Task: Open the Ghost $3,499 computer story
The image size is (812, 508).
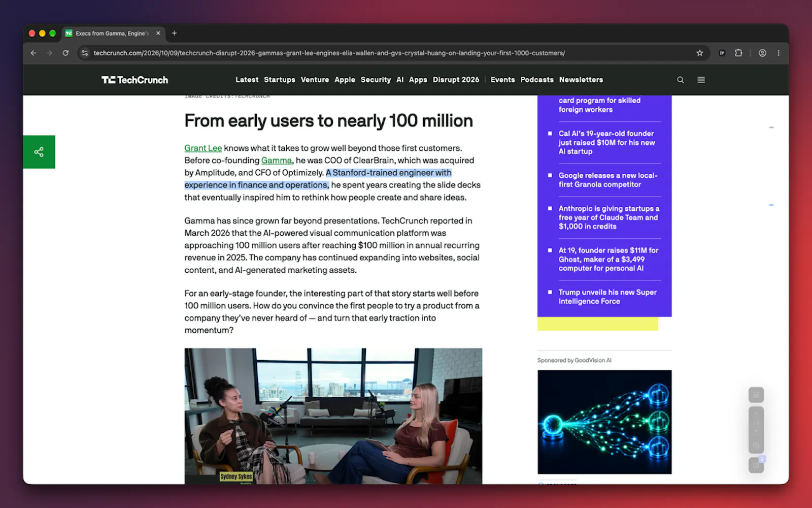Action: pos(608,259)
